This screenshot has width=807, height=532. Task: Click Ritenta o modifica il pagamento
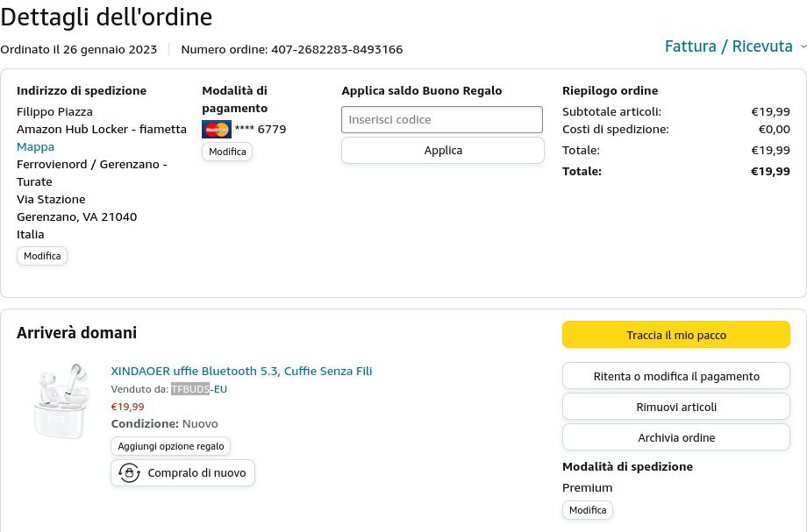675,377
